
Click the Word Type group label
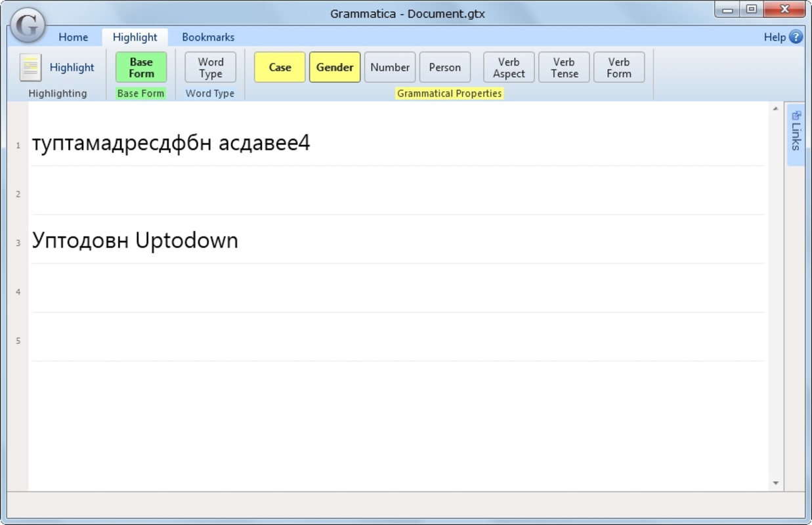pyautogui.click(x=210, y=93)
